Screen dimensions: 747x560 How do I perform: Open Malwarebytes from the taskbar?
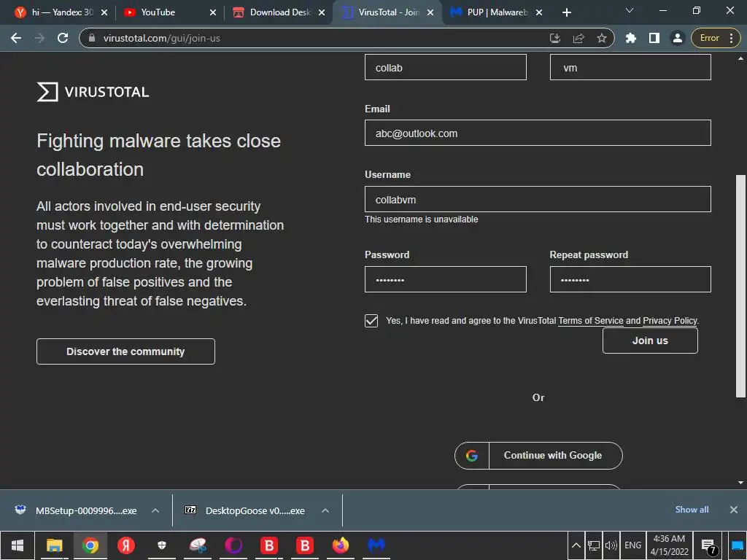376,545
